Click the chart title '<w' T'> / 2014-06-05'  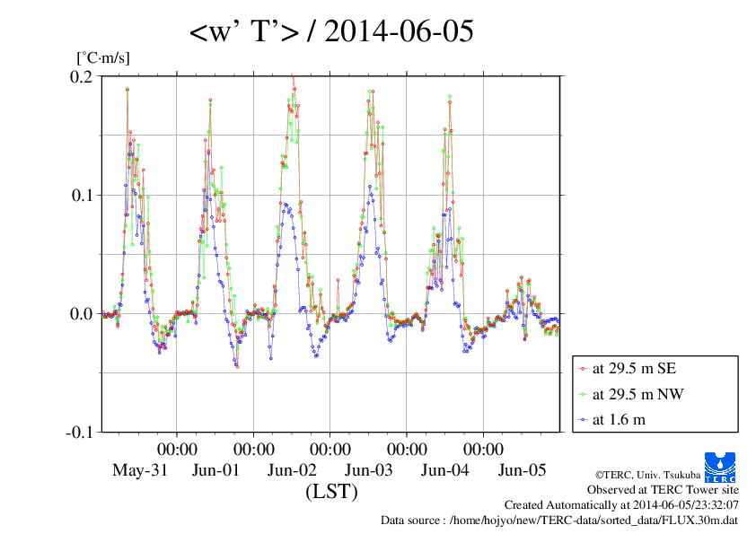(x=331, y=32)
